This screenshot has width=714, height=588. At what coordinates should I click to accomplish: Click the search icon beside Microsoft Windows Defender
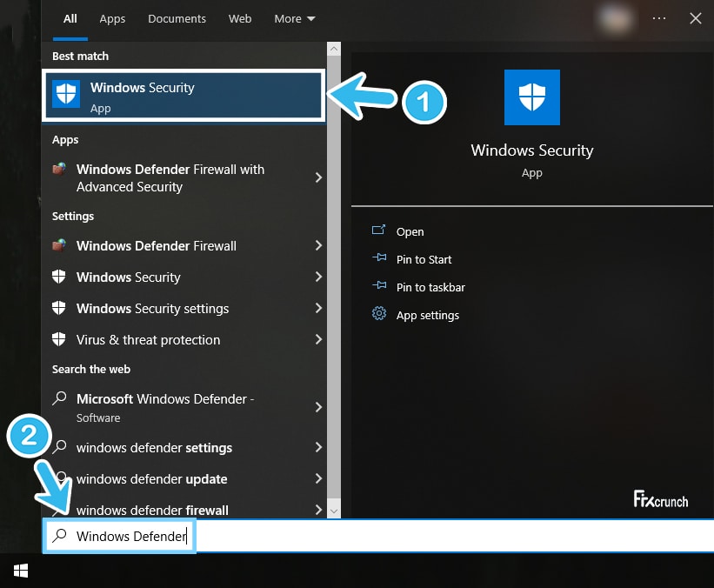click(x=59, y=398)
